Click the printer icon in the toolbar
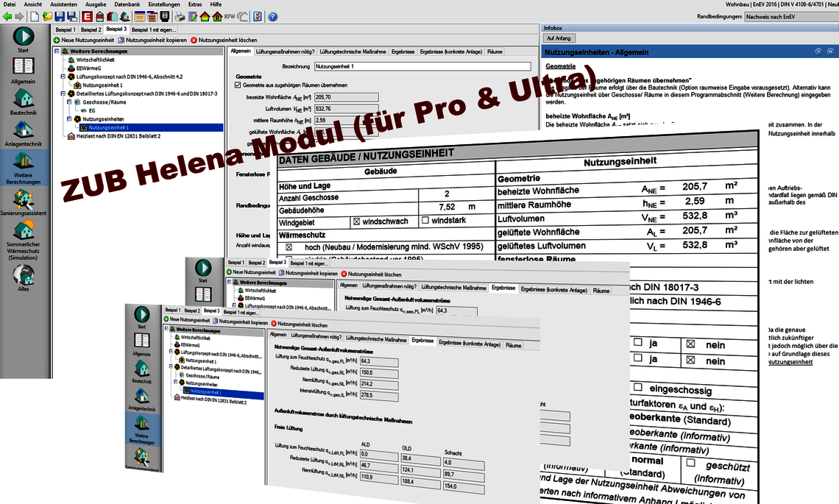 [x=180, y=17]
